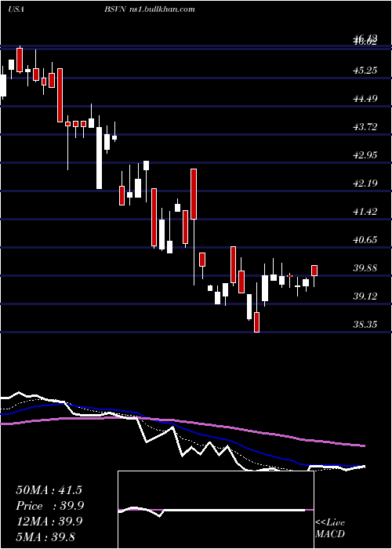Click the 43.72 price level label
Viewport: 392px width, 549px height.
365,127
